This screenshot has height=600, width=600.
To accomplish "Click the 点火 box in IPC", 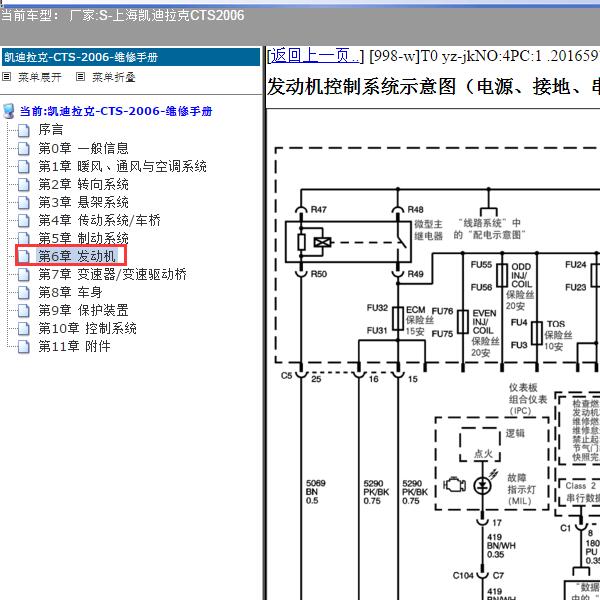I will point(480,445).
